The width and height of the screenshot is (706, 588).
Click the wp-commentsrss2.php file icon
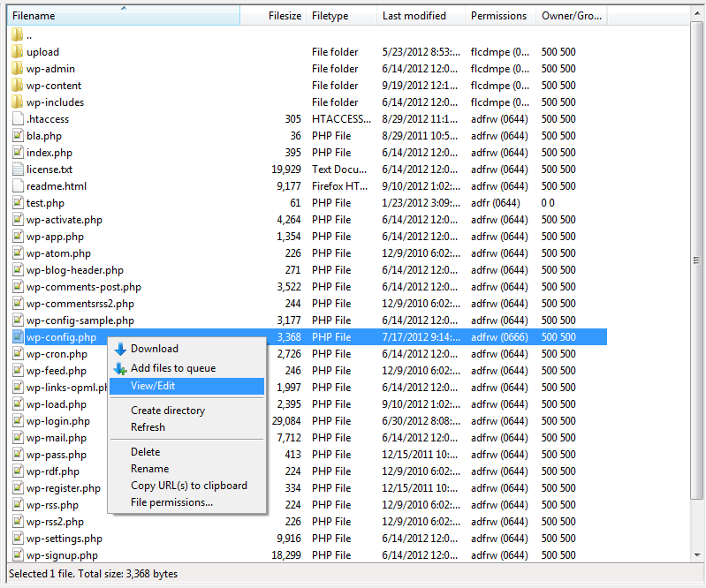pos(18,303)
